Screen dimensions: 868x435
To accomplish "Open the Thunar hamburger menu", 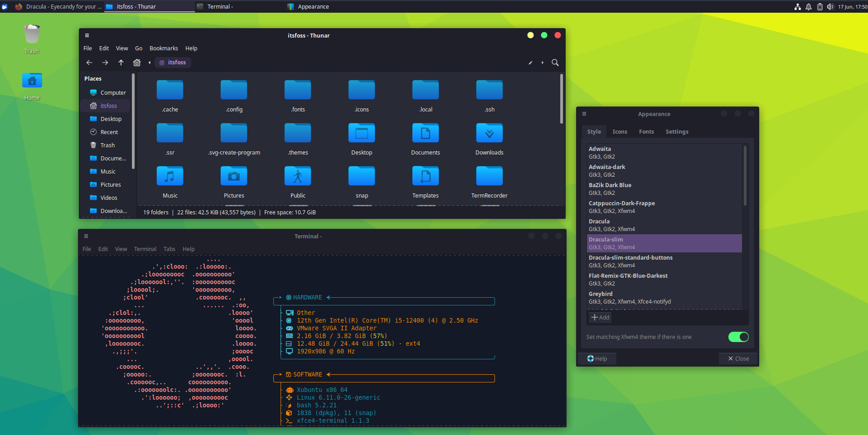I will (x=87, y=35).
